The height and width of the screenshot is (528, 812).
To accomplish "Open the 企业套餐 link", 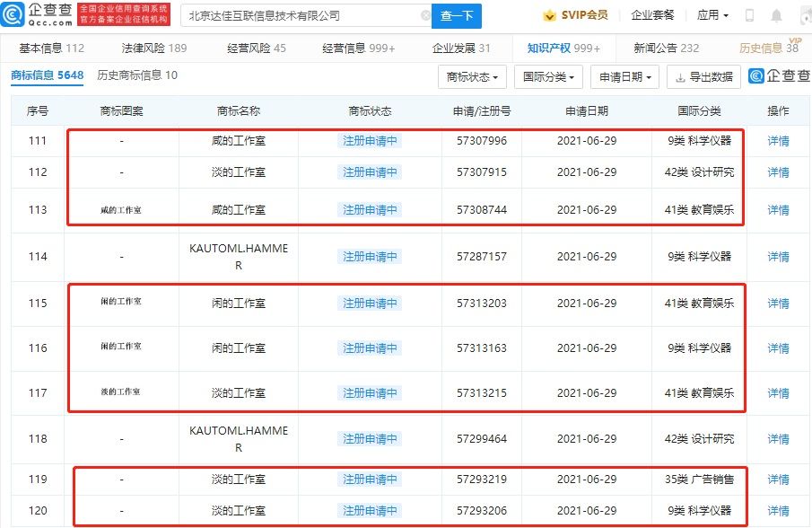I will coord(652,15).
